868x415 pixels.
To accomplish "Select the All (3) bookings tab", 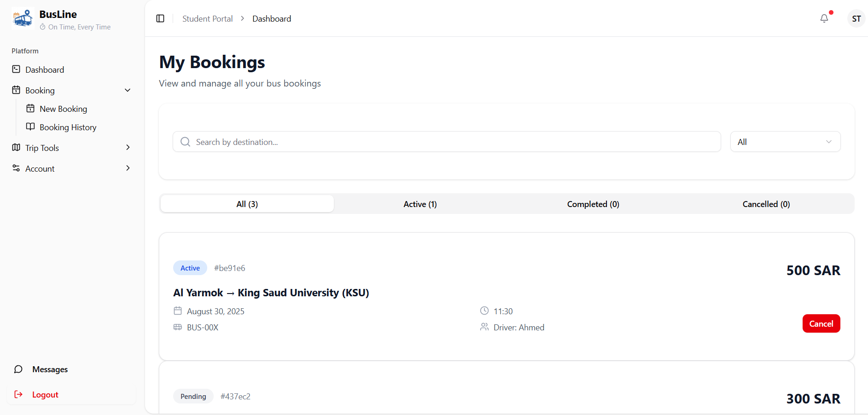I will point(247,204).
